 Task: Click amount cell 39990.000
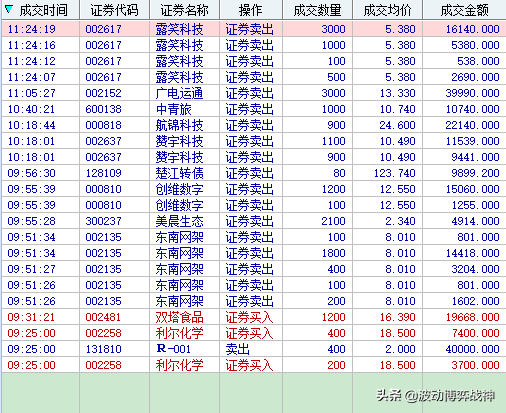pyautogui.click(x=472, y=93)
